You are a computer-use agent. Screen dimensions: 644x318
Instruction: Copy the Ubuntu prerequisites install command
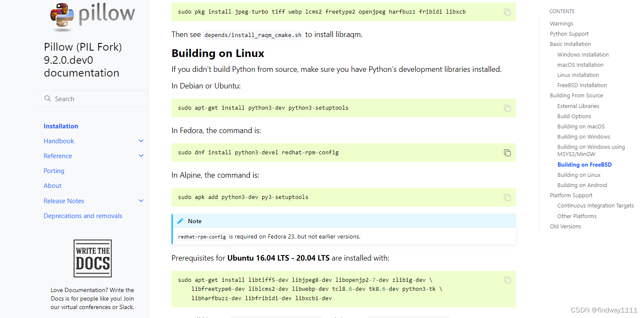point(507,280)
